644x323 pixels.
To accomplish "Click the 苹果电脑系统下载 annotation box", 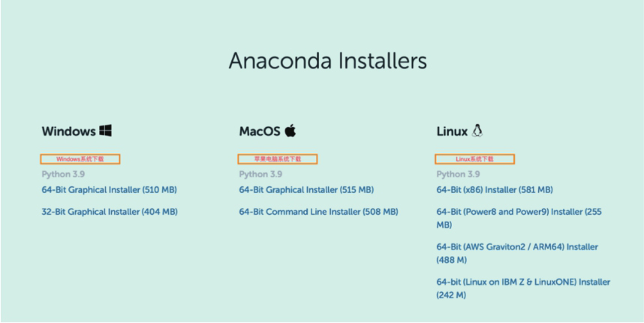I will (x=278, y=159).
